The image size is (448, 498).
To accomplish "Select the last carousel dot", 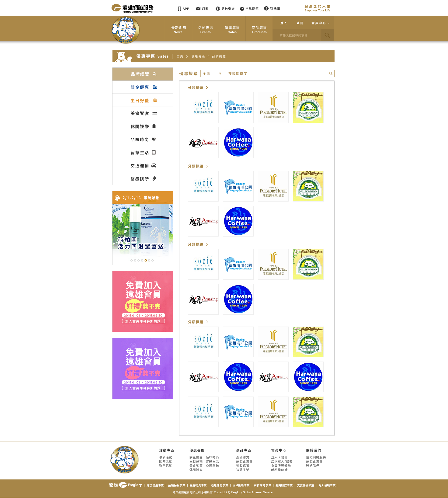I will click(x=153, y=260).
